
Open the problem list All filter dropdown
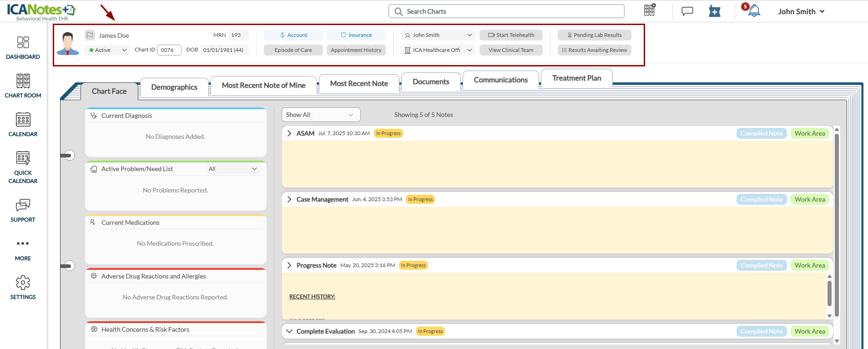pyautogui.click(x=233, y=169)
